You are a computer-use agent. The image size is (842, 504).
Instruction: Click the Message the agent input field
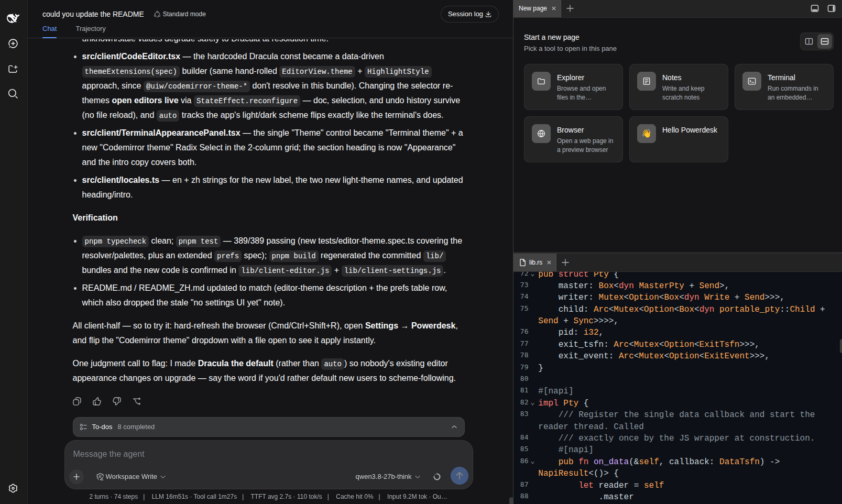[268, 454]
